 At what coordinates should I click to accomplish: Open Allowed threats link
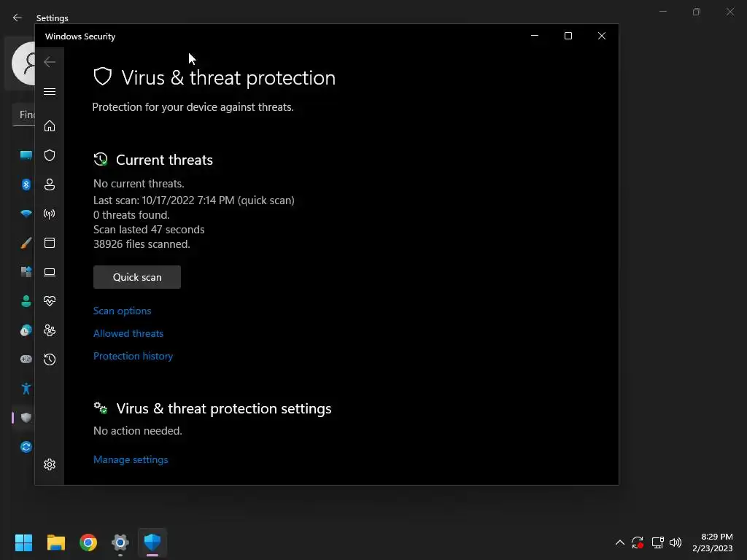[x=128, y=333]
